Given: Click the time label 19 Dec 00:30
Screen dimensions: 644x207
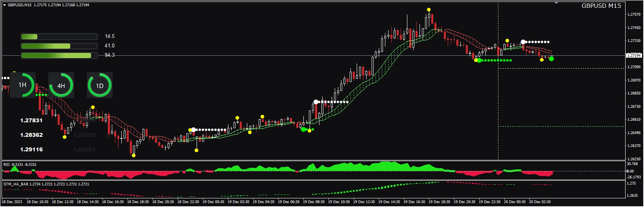Looking at the screenshot, I should (x=213, y=202).
